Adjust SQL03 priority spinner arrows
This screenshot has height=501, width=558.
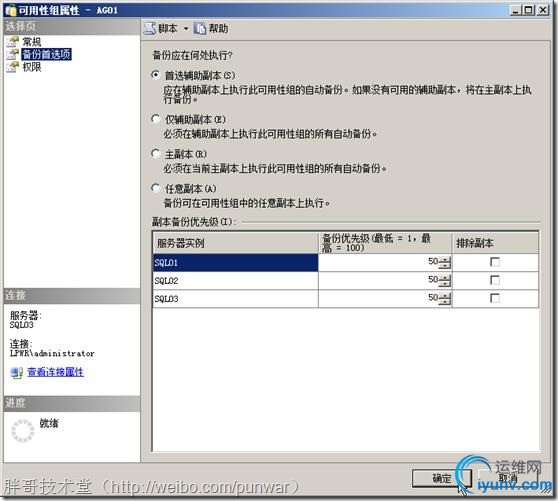(444, 299)
